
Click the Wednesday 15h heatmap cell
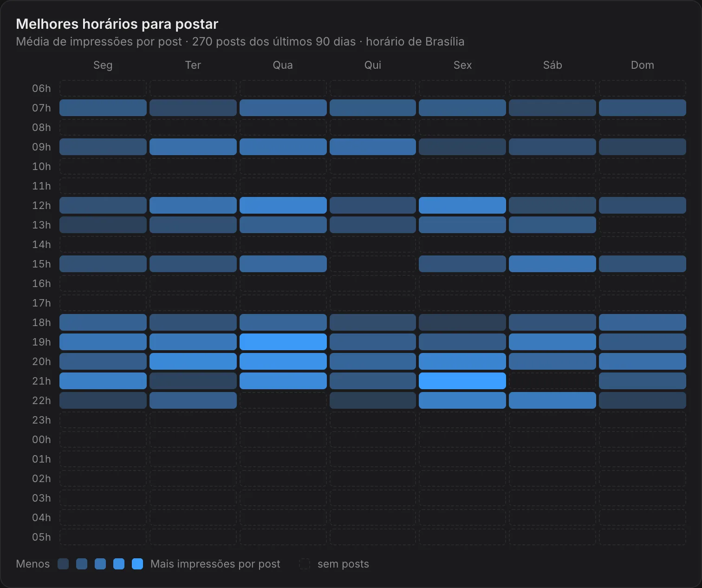[x=283, y=264]
